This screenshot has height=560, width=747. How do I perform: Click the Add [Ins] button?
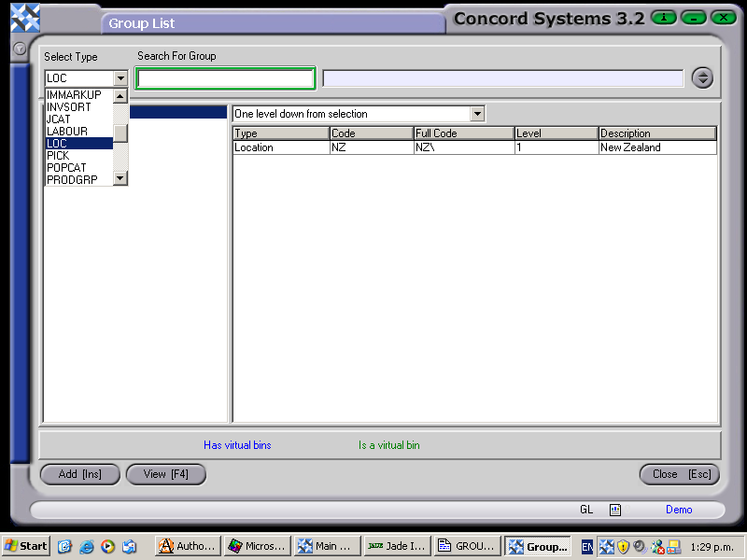79,474
